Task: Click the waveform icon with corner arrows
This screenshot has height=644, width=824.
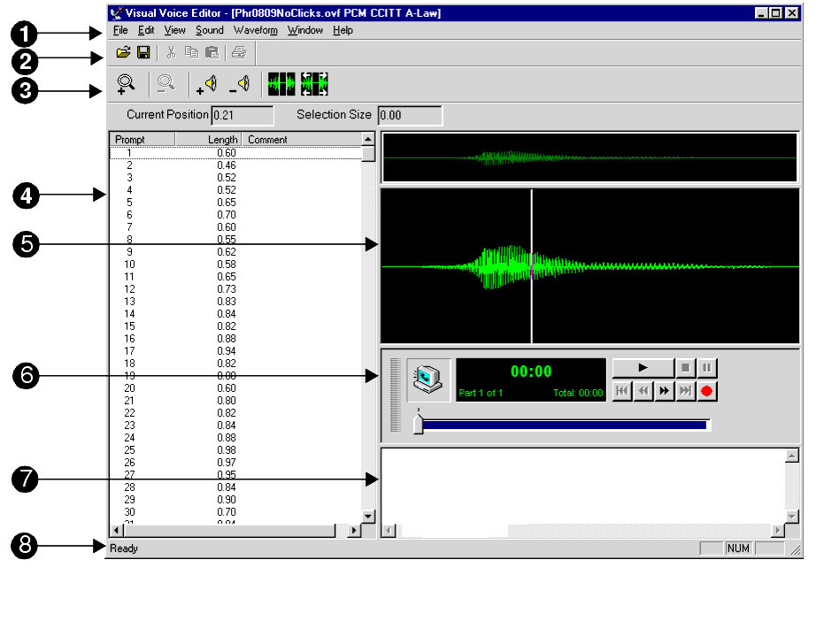Action: (314, 84)
